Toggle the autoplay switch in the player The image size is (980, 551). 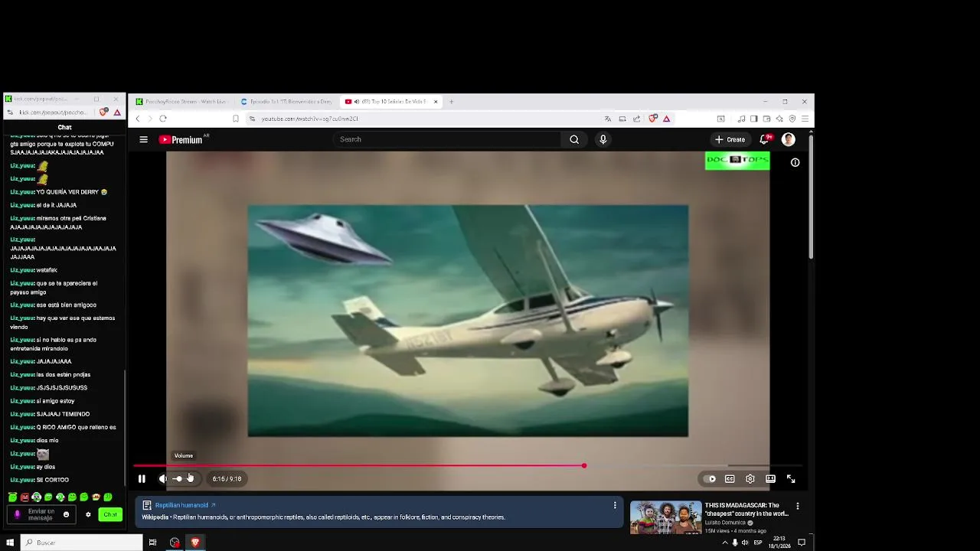(x=708, y=479)
